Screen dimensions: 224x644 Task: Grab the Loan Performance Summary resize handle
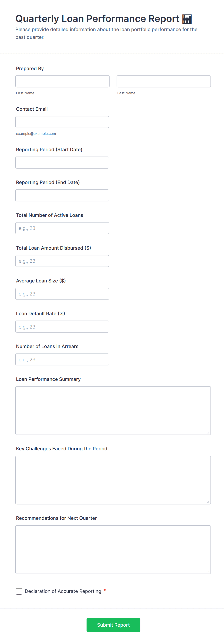tap(208, 432)
